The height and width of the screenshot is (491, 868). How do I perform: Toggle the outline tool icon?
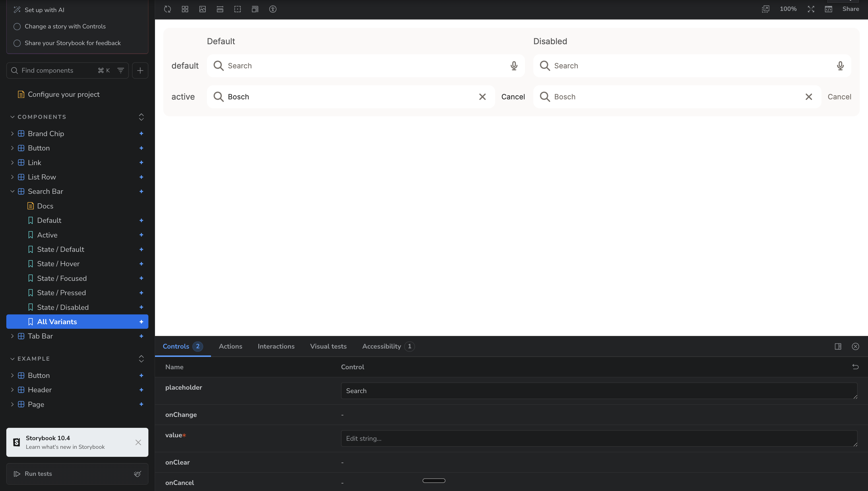238,9
